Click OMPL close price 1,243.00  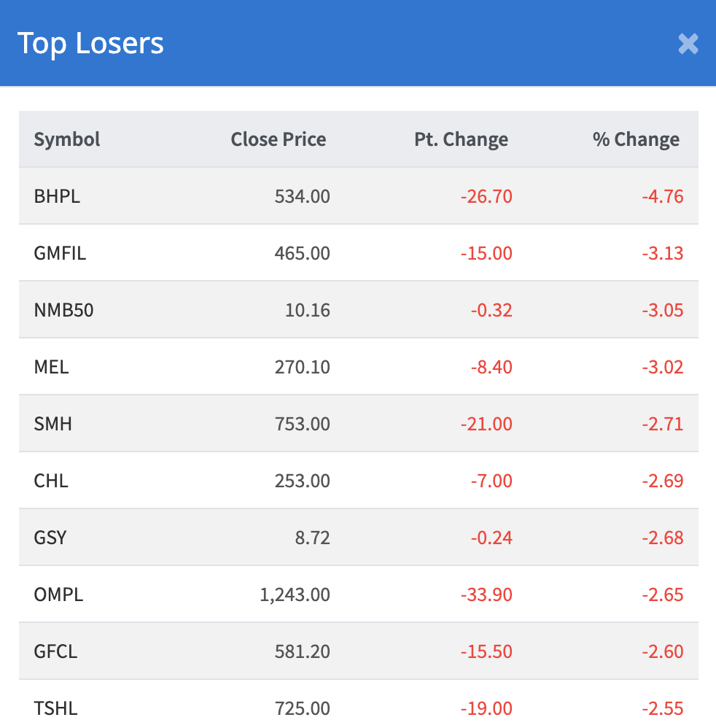tap(295, 595)
